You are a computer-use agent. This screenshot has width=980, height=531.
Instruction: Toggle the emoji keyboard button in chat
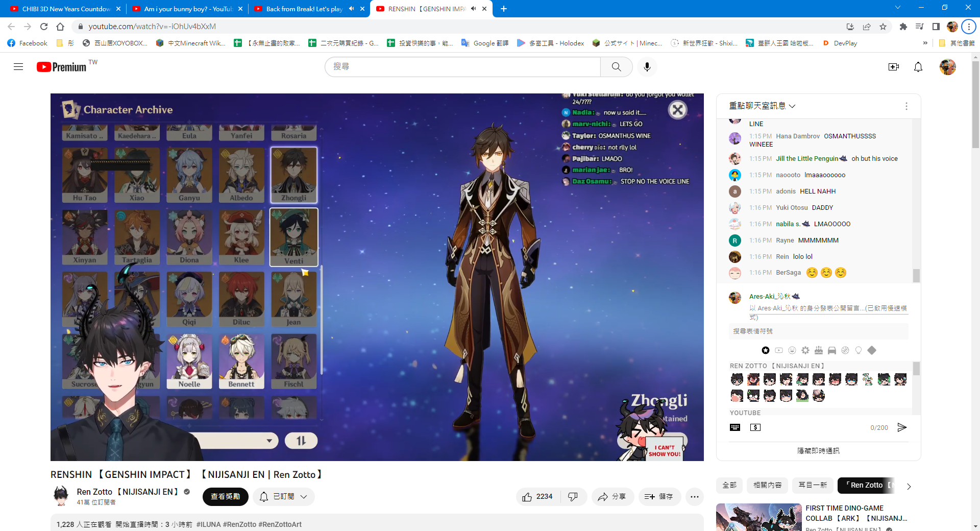[735, 427]
